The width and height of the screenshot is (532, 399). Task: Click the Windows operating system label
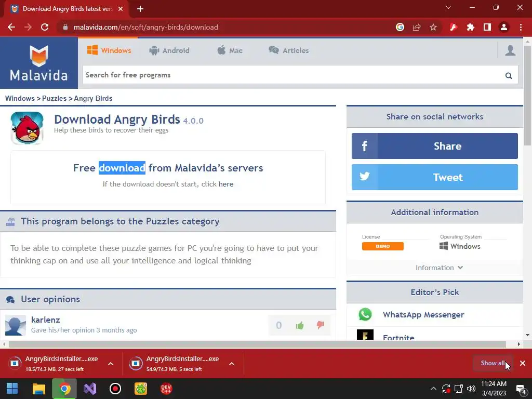point(460,246)
